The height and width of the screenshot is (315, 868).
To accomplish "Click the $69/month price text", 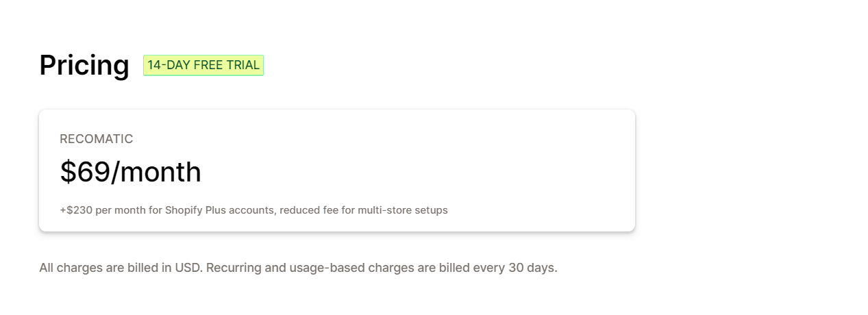I will 131,172.
